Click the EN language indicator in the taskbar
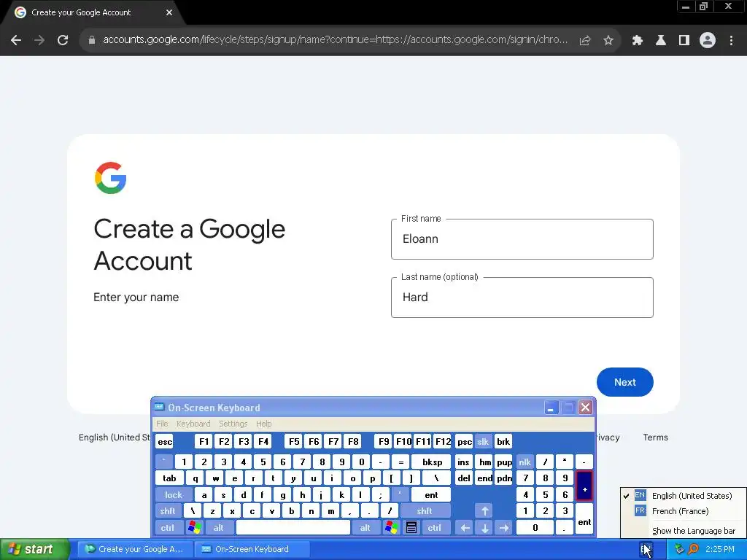The width and height of the screenshot is (747, 560). click(645, 550)
